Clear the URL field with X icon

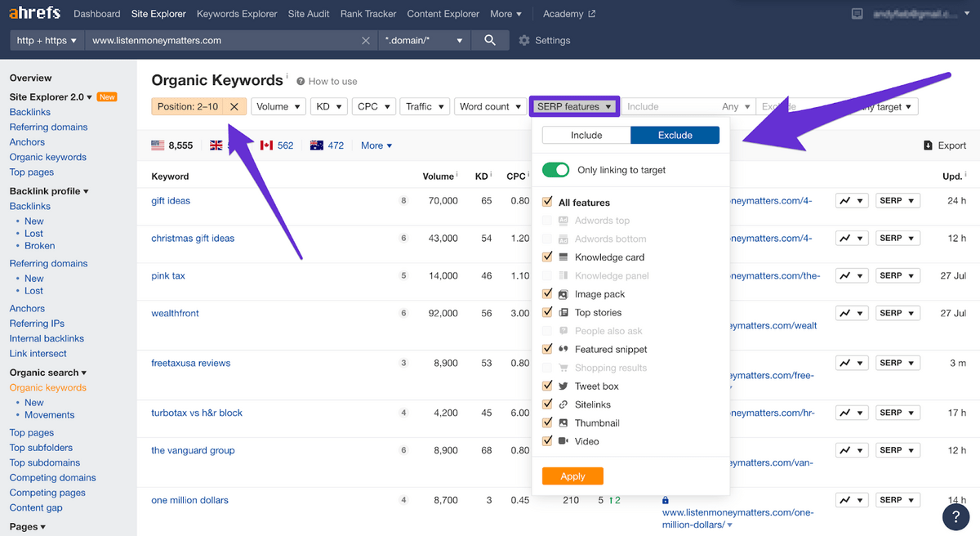pyautogui.click(x=365, y=40)
